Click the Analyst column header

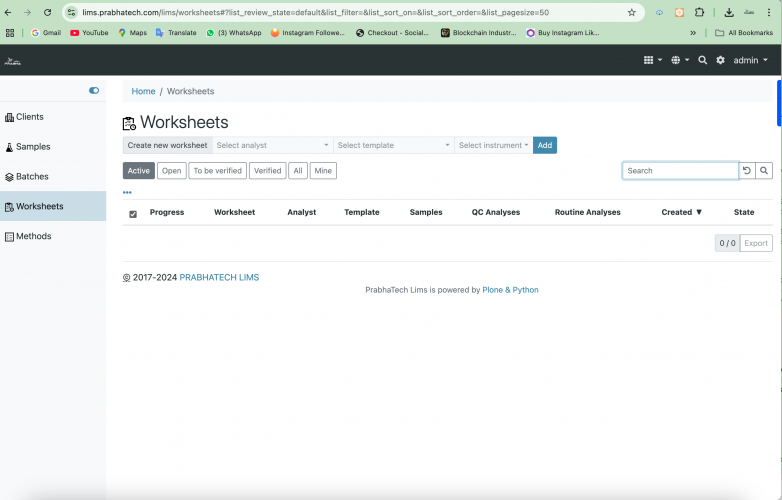[302, 212]
